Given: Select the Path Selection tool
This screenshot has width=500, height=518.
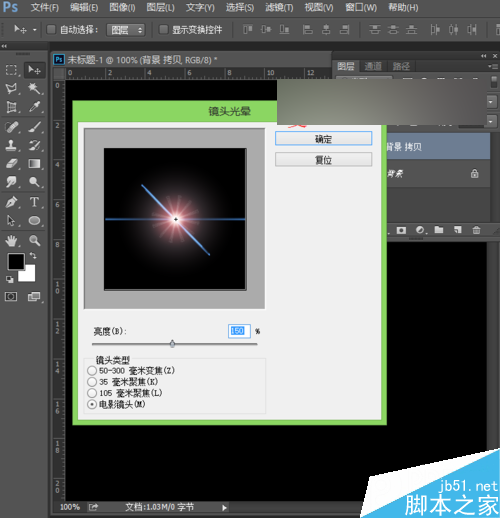Looking at the screenshot, I should point(11,221).
